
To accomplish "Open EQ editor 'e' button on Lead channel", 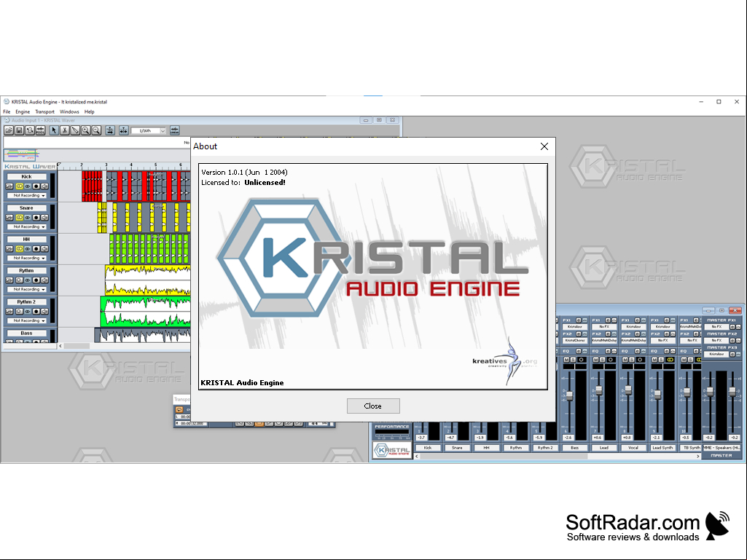I will 608,352.
